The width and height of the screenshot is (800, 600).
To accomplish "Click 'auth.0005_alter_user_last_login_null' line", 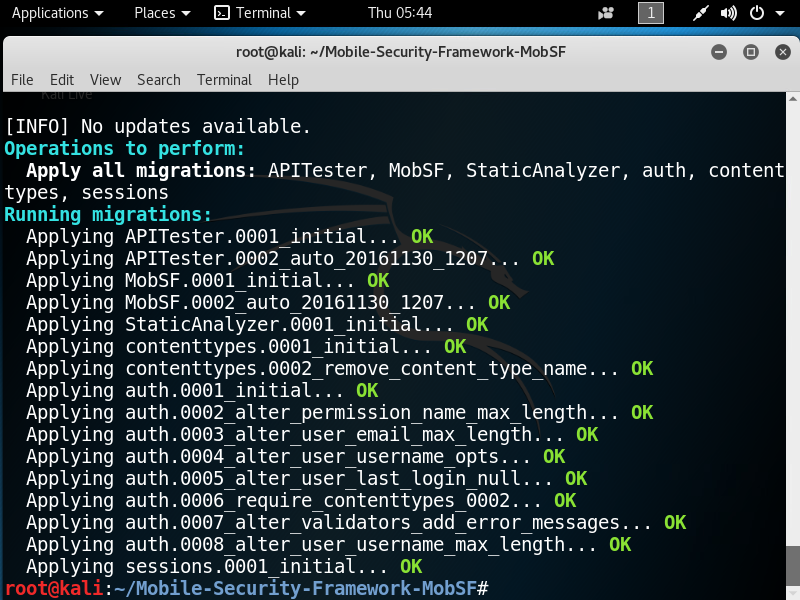I will (307, 478).
